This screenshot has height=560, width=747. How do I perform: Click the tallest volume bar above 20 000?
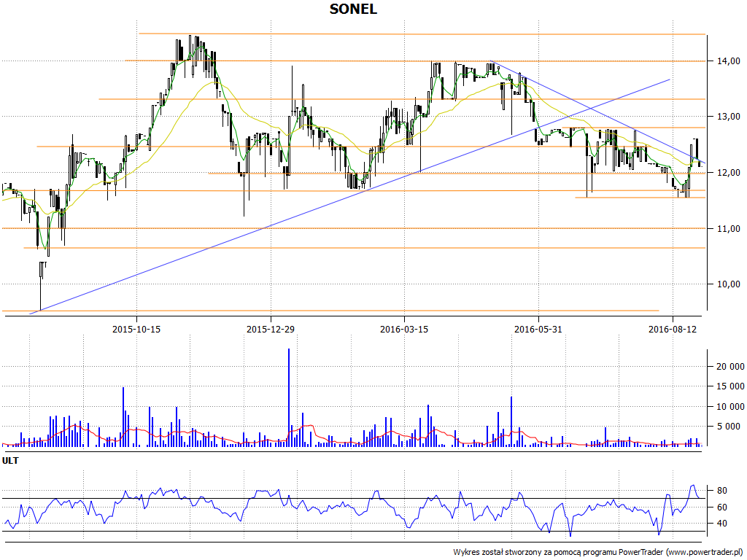tap(289, 397)
